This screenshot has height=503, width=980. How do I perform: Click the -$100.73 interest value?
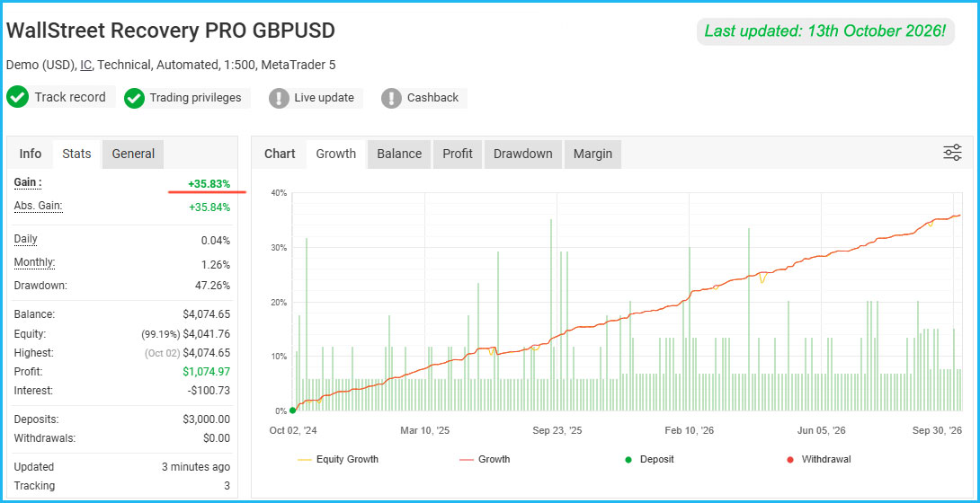(x=209, y=391)
